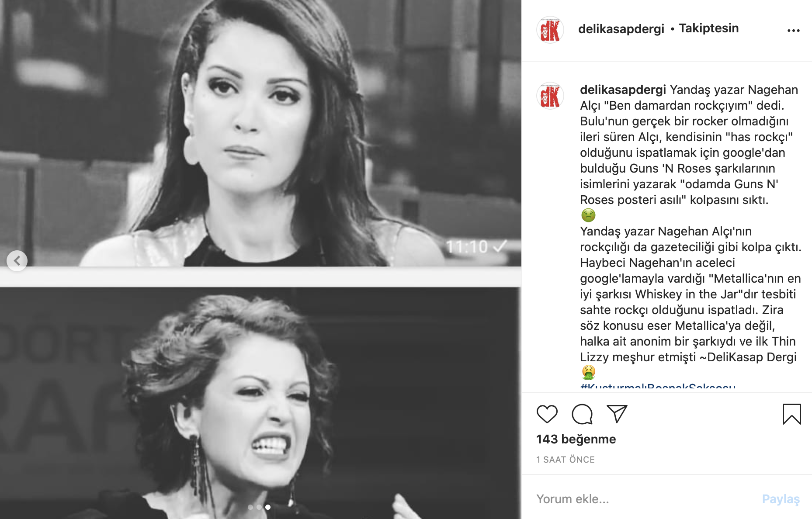
Task: Open comments via speech bubble icon
Action: pos(582,414)
